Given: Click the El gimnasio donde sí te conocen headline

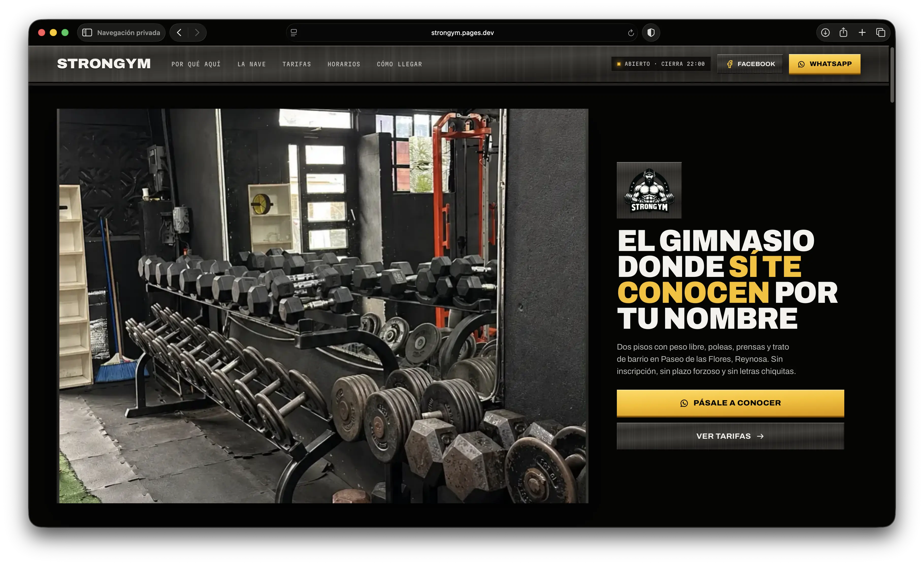Looking at the screenshot, I should click(x=728, y=280).
